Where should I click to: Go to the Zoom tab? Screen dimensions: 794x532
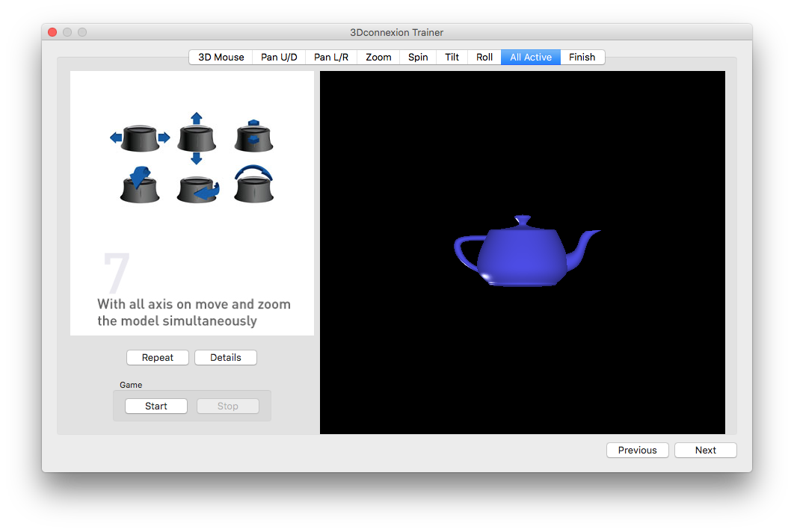(x=378, y=58)
